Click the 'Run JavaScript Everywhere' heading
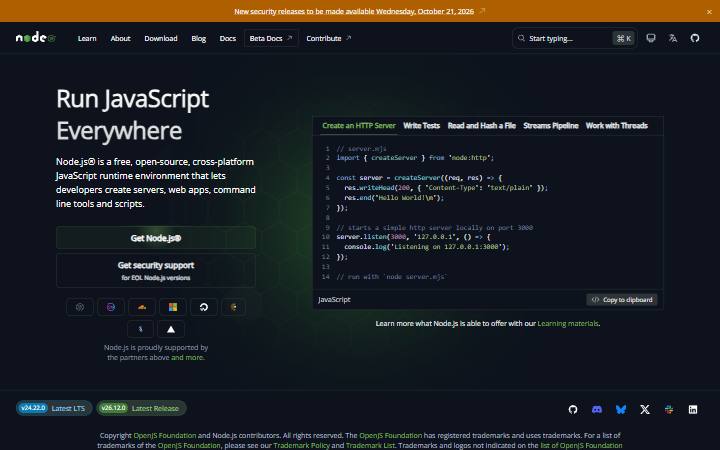This screenshot has height=450, width=720. click(132, 115)
